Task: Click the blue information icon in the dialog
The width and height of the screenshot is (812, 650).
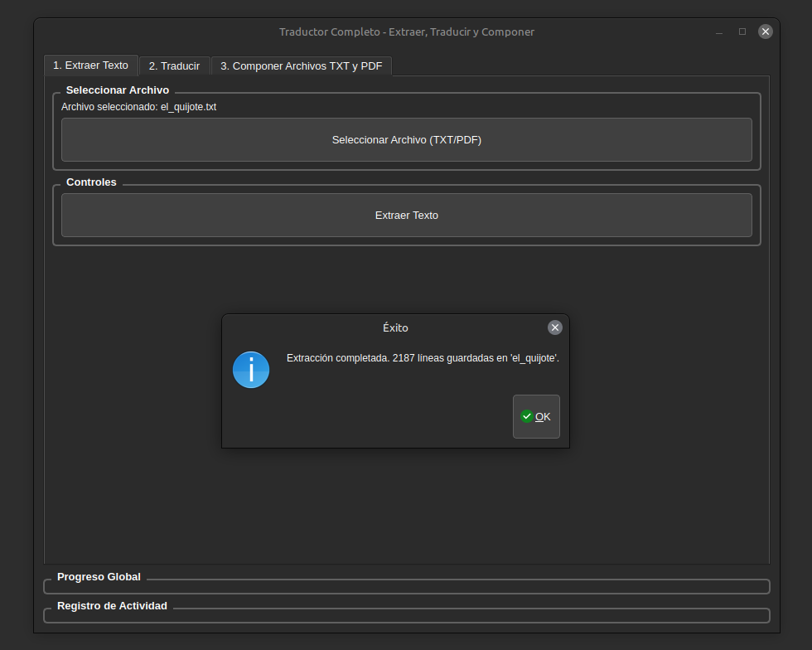Action: tap(251, 370)
